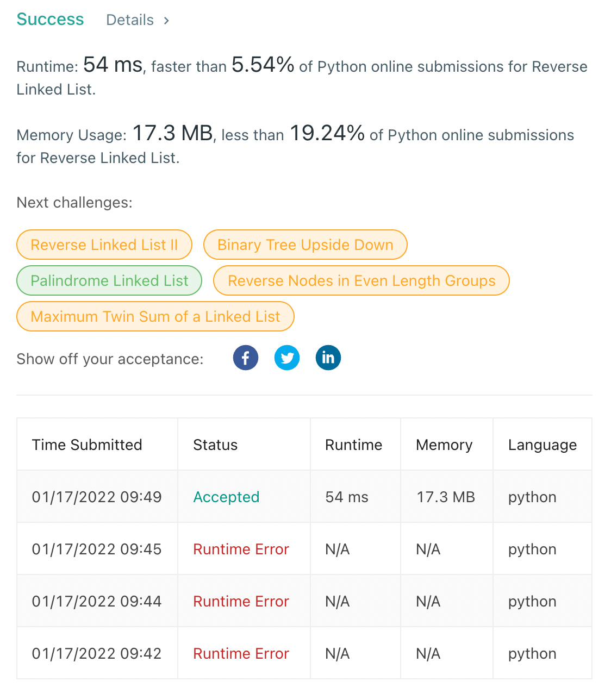Open Binary Tree Upside Down challenge
This screenshot has width=611, height=700.
tap(305, 245)
